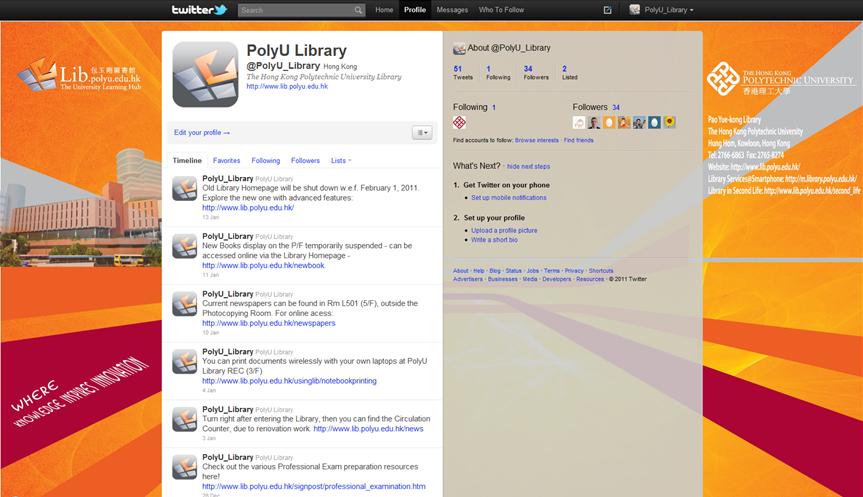Click the hide next steps link
The image size is (863, 497).
click(528, 166)
